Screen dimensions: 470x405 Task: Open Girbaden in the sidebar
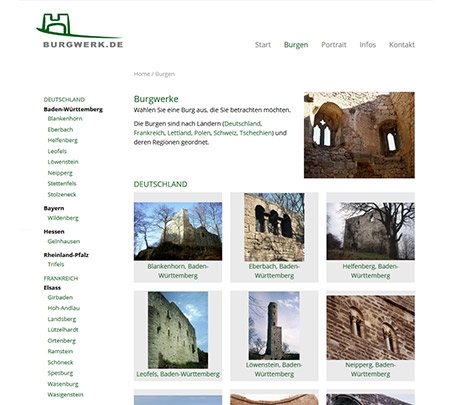pyautogui.click(x=60, y=297)
